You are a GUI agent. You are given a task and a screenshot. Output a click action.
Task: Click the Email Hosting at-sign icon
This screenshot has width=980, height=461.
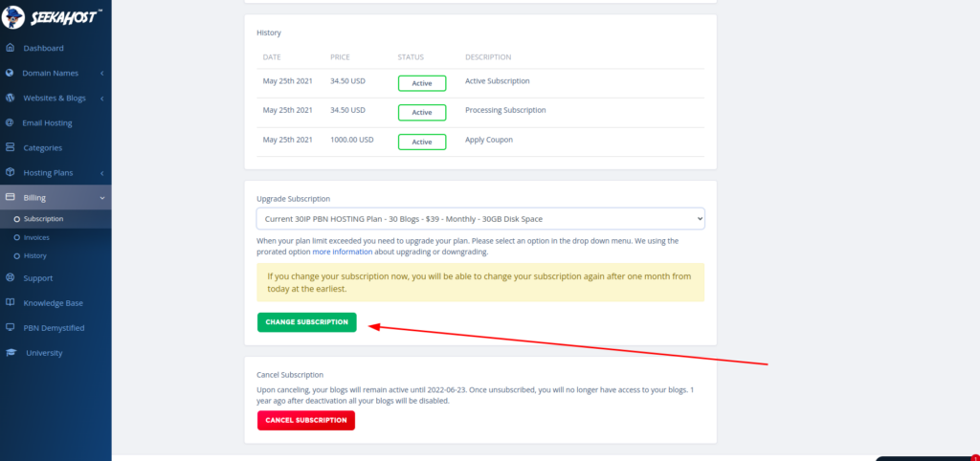click(11, 122)
